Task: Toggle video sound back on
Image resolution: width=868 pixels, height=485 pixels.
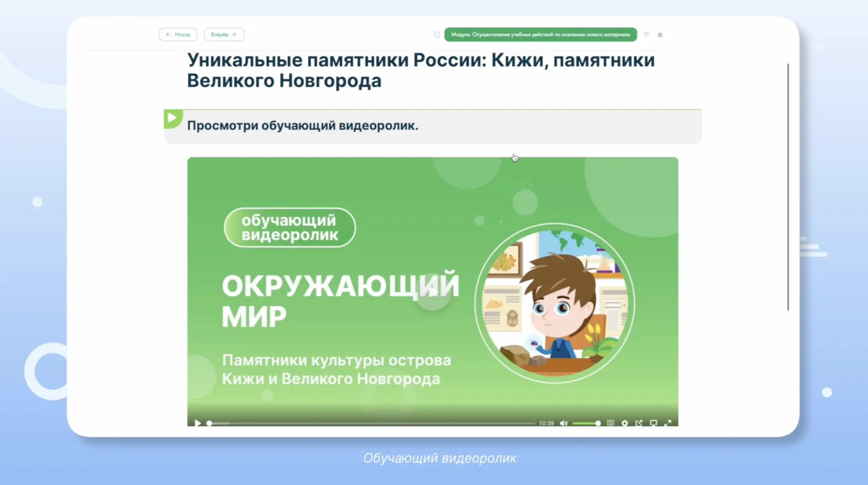Action: point(564,423)
